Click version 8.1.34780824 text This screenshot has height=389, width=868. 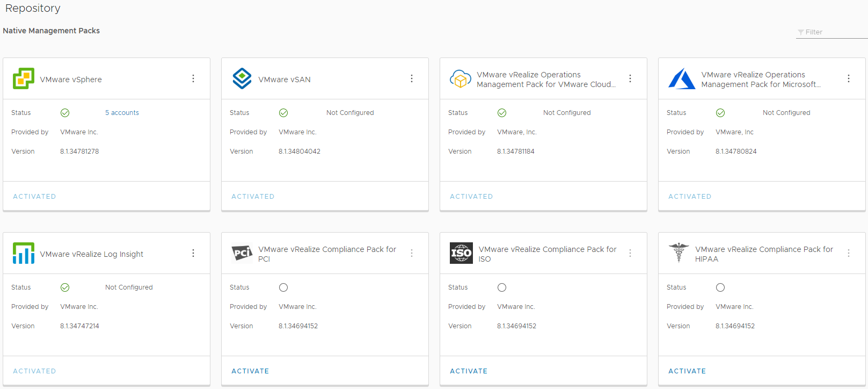pos(736,152)
